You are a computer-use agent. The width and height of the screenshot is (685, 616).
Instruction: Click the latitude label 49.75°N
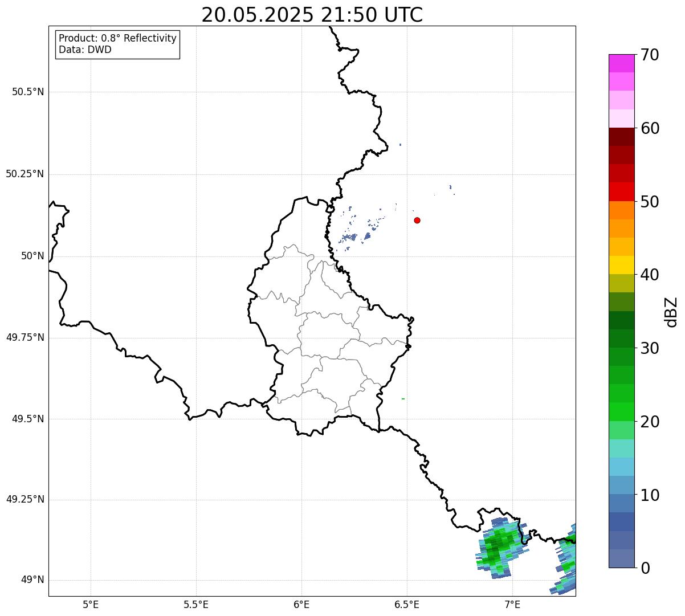coord(25,337)
